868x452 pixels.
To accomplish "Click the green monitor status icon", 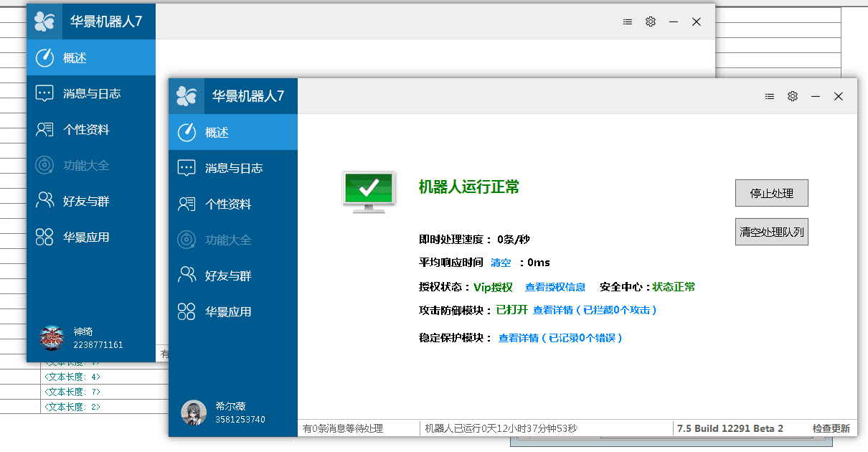I will [369, 192].
